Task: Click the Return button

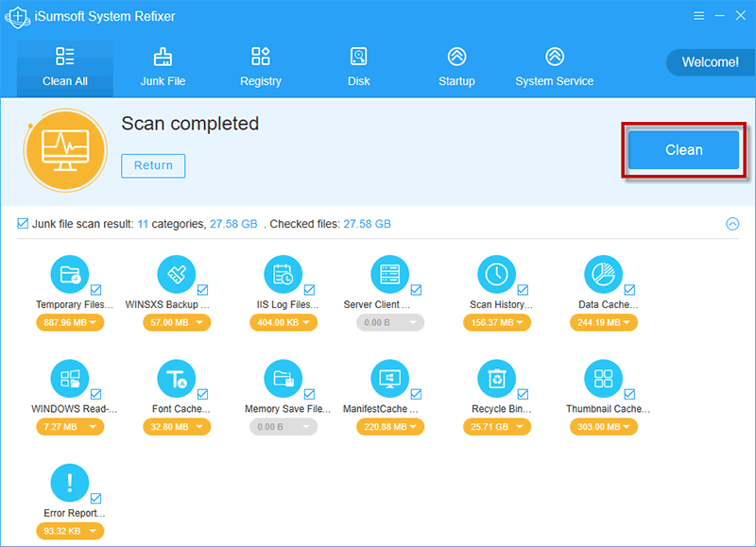Action: pyautogui.click(x=153, y=165)
